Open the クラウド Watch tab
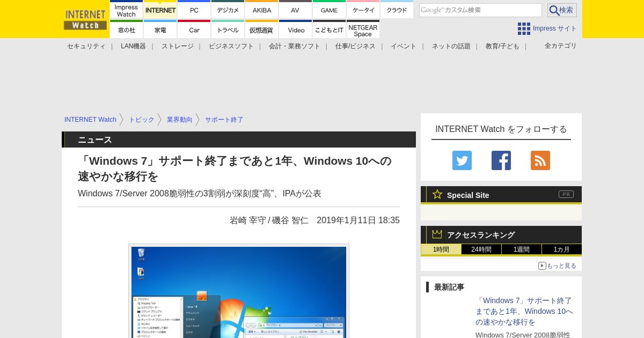The width and height of the screenshot is (644, 338). (397, 10)
